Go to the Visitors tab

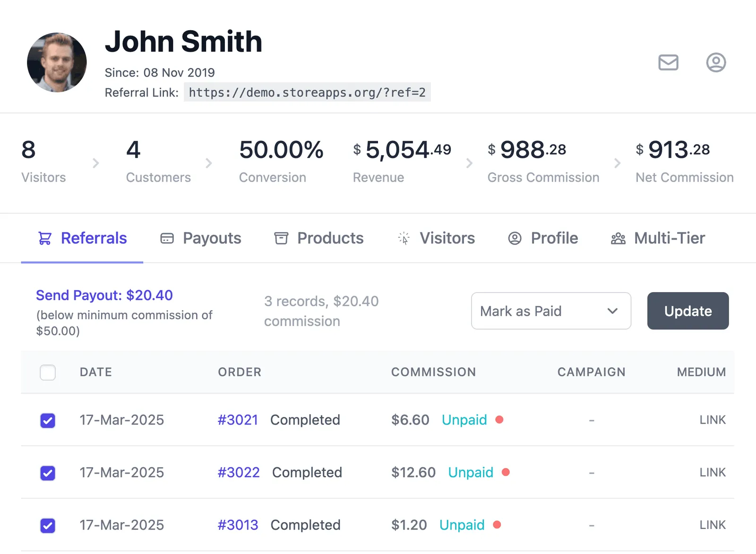436,238
